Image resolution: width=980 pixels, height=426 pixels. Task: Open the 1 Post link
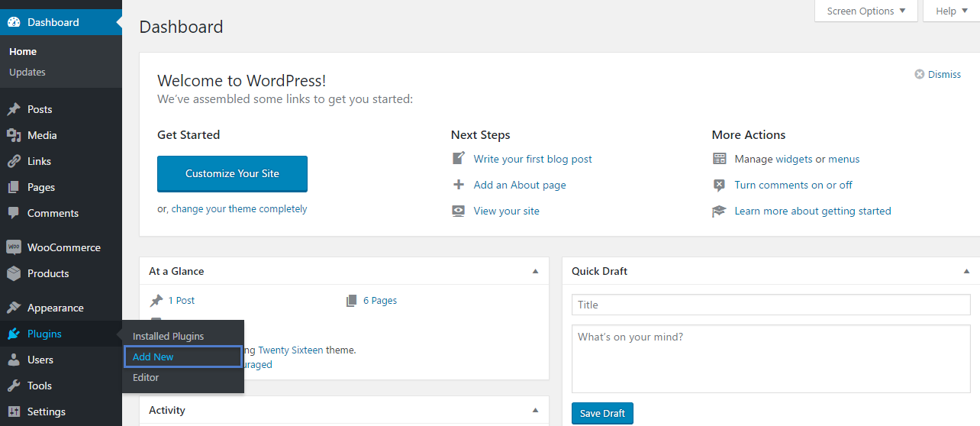point(182,300)
